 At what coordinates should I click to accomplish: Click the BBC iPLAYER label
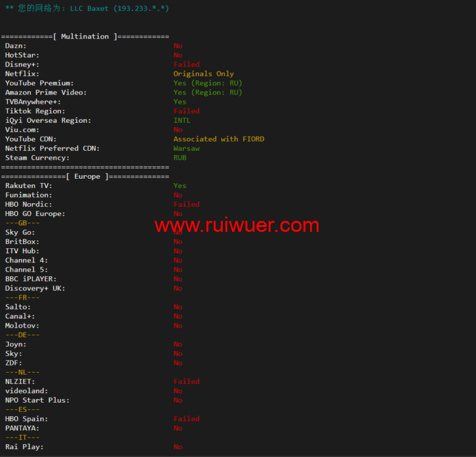click(x=31, y=279)
